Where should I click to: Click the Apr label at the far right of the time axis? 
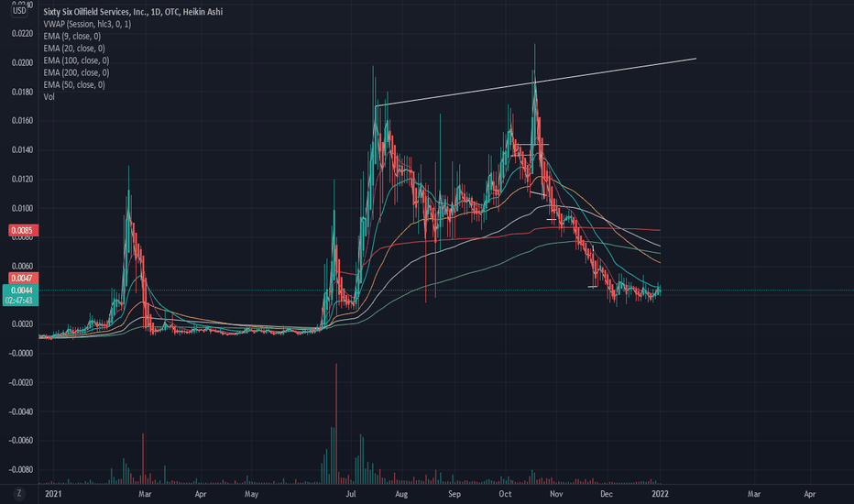(x=810, y=494)
